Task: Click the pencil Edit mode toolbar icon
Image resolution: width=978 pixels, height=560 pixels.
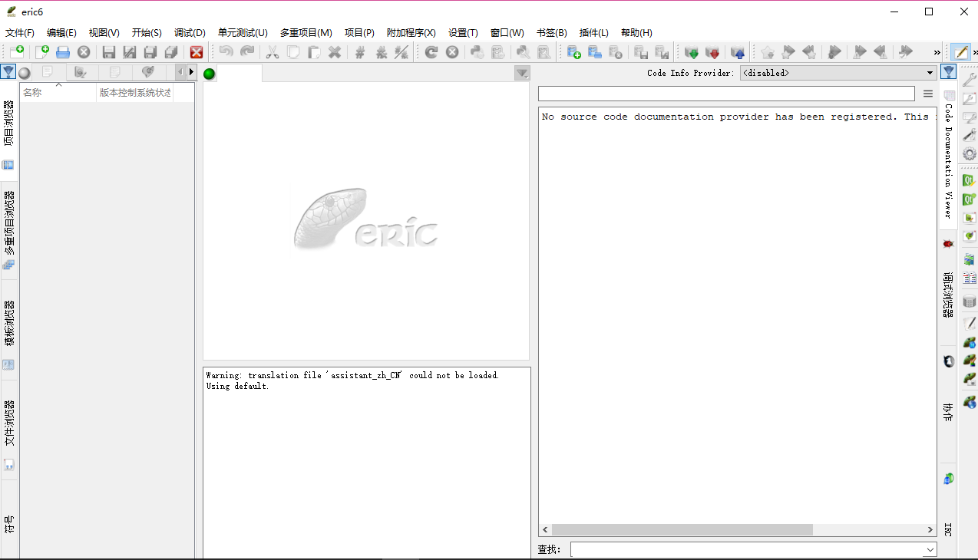Action: (960, 52)
